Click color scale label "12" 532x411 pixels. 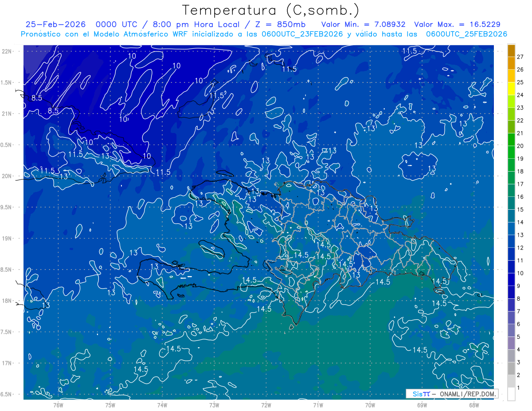520,248
